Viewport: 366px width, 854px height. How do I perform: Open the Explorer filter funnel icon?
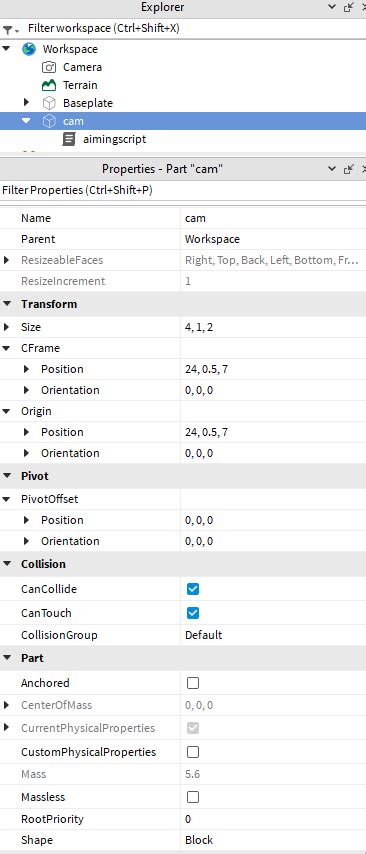pos(7,29)
